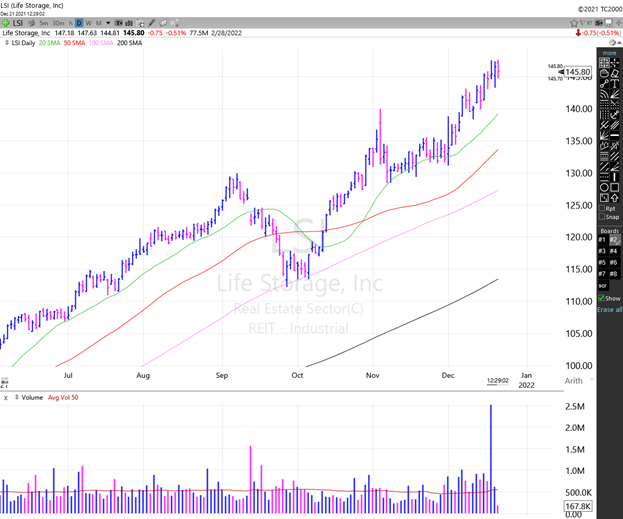
Task: Click the Avg Vol 50 label
Action: click(63, 397)
